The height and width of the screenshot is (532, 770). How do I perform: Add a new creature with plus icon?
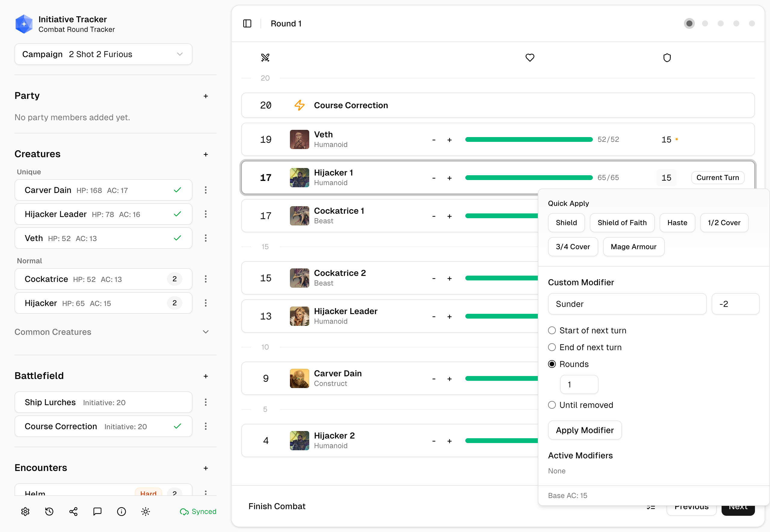coord(206,154)
